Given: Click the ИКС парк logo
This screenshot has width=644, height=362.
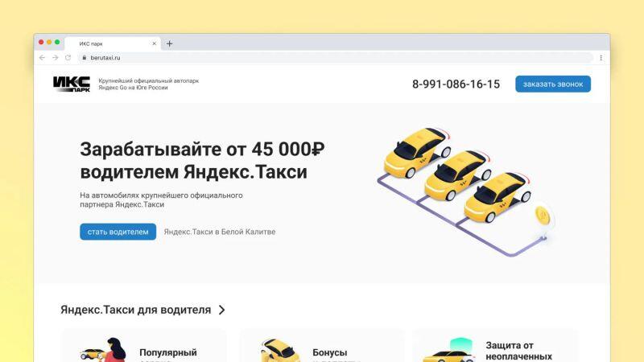Looking at the screenshot, I should pos(71,84).
